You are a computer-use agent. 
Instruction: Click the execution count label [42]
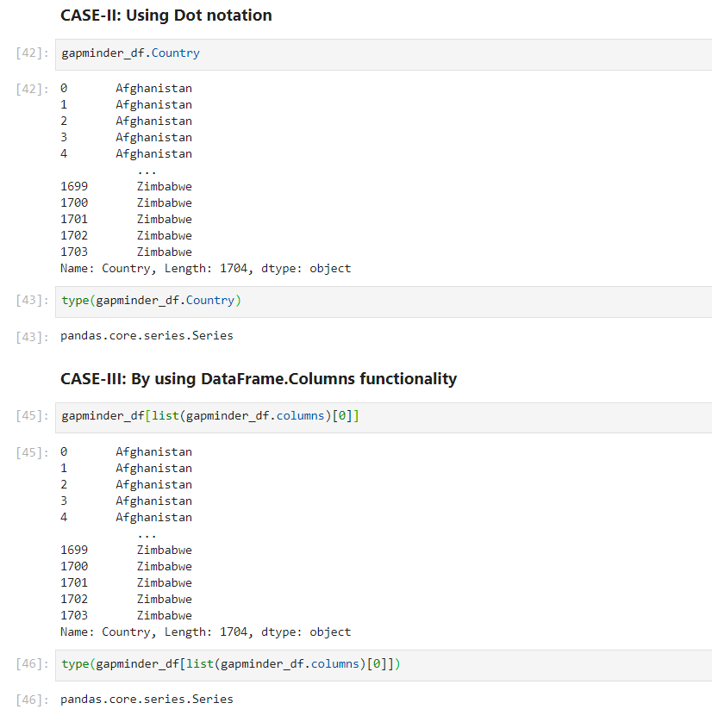pyautogui.click(x=31, y=53)
